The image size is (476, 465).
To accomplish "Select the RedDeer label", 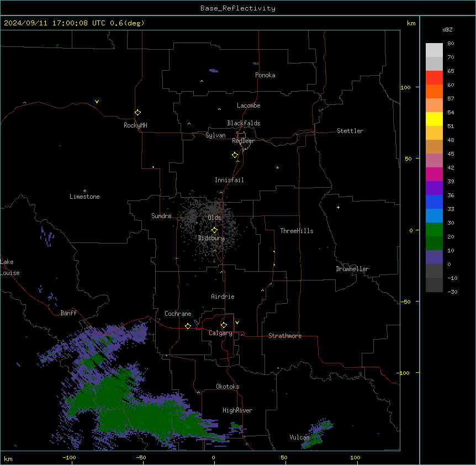I will coord(243,141).
